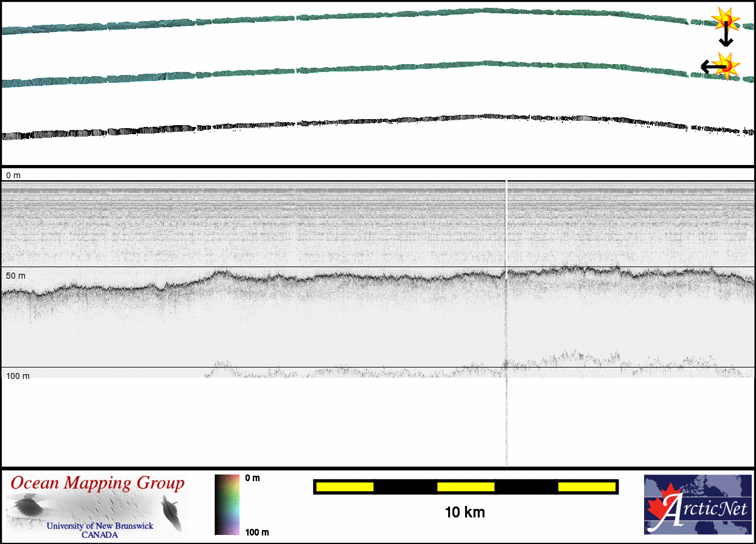Screen dimensions: 756x544
Task: Select the middle yellow scale bar segment
Action: pyautogui.click(x=466, y=487)
